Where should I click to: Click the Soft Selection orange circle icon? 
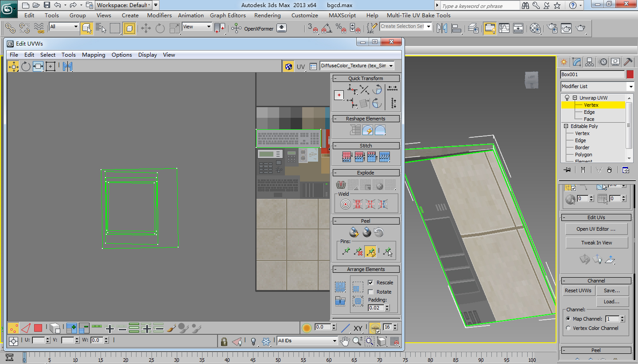307,328
